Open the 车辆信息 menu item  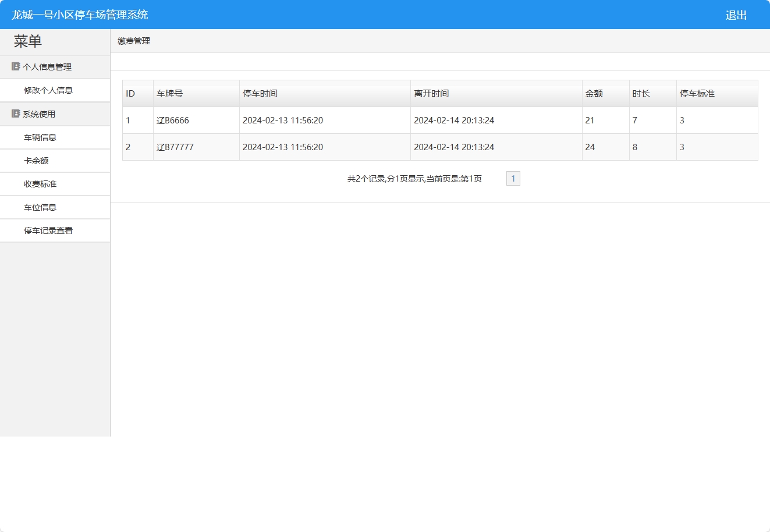pyautogui.click(x=40, y=137)
